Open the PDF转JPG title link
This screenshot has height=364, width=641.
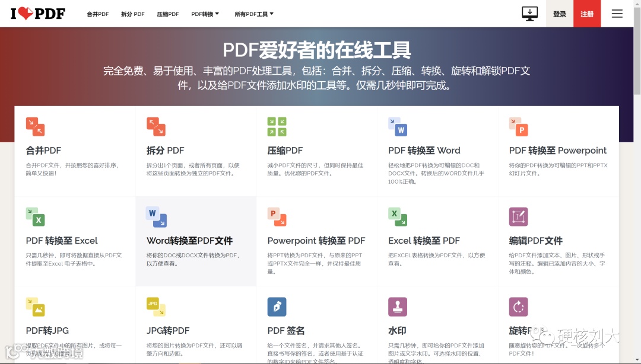[47, 330]
